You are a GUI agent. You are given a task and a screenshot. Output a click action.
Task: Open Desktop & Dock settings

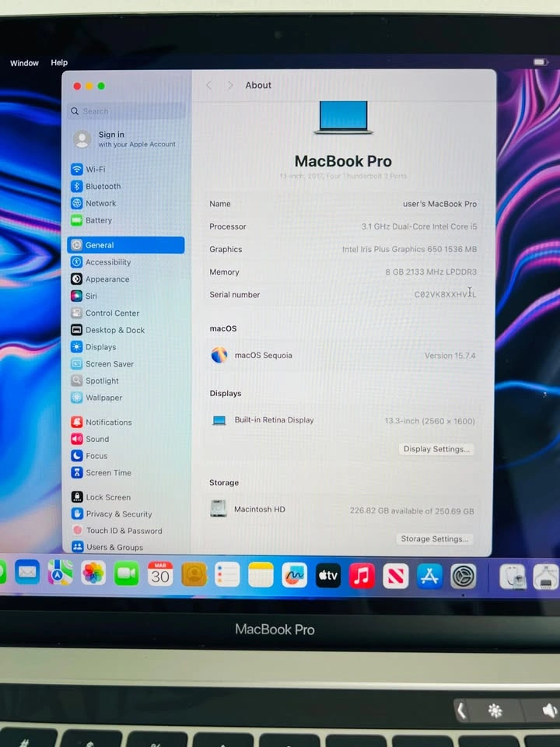pos(107,330)
